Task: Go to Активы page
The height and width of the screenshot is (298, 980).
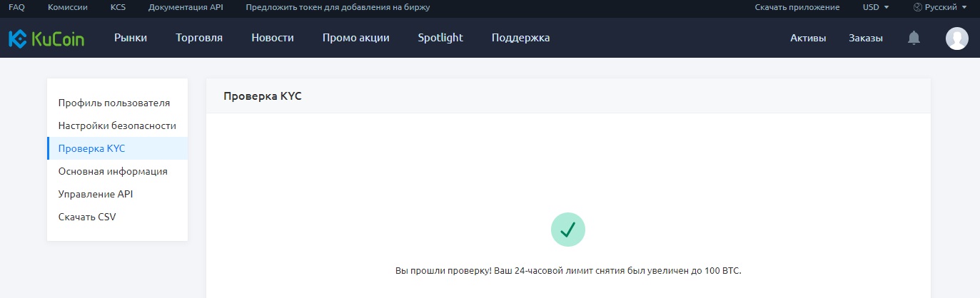Action: click(808, 38)
